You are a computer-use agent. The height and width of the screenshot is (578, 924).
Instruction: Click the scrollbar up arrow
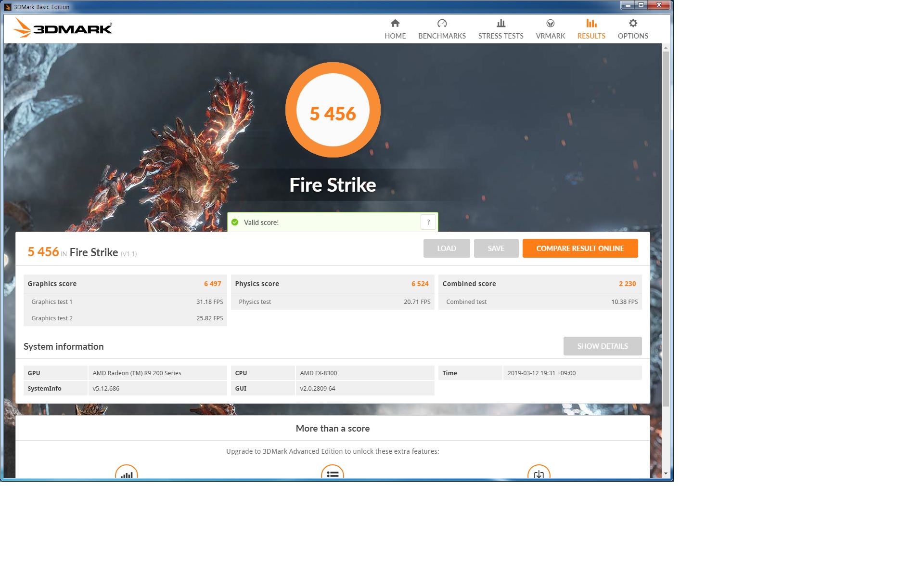tap(666, 48)
